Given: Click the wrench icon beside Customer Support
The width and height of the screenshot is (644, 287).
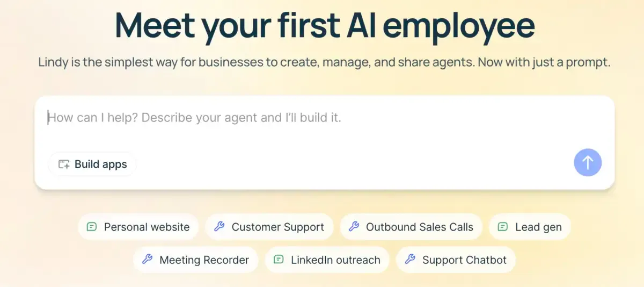Looking at the screenshot, I should tap(219, 227).
